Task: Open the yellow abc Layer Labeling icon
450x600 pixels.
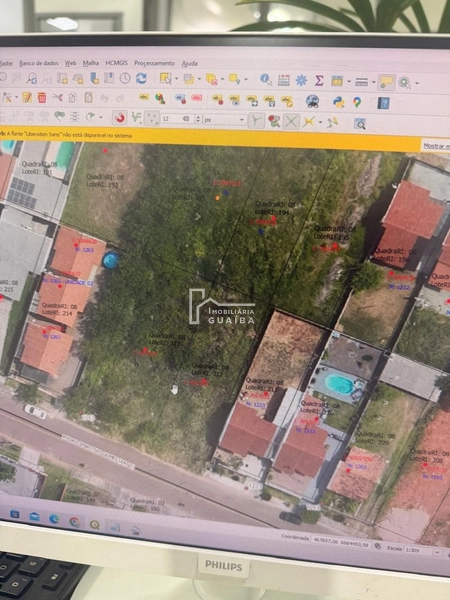Action: coord(144,97)
